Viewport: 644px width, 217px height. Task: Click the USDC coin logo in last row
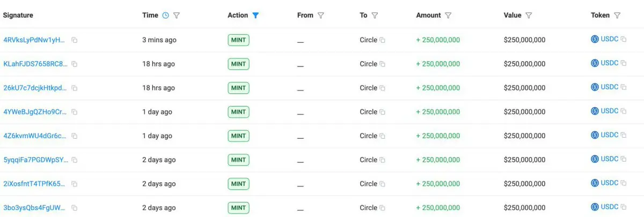(x=595, y=207)
